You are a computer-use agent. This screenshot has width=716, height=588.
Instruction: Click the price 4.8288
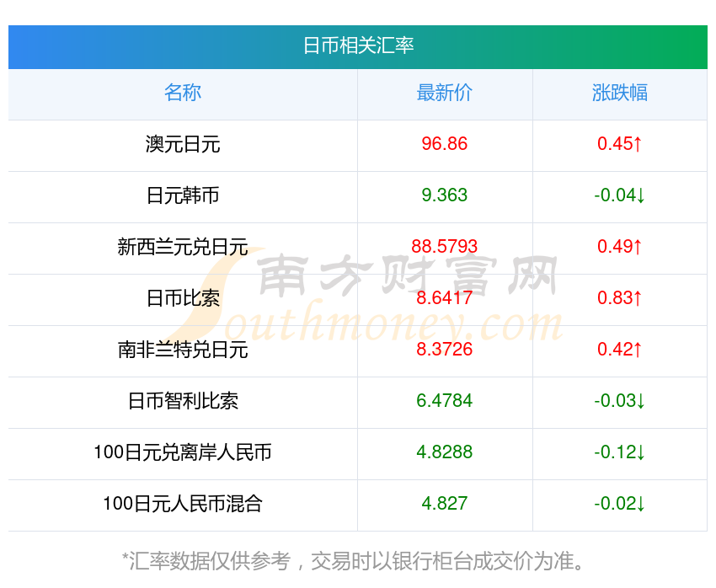coord(444,452)
